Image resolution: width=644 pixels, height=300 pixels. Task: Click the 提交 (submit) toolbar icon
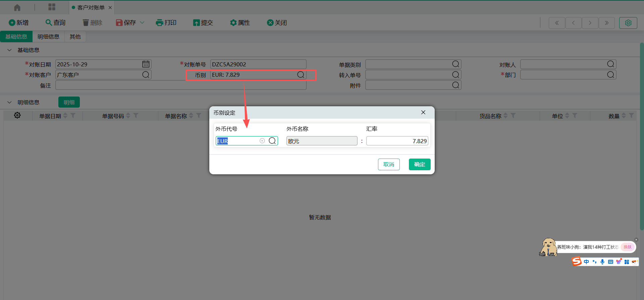tap(196, 23)
